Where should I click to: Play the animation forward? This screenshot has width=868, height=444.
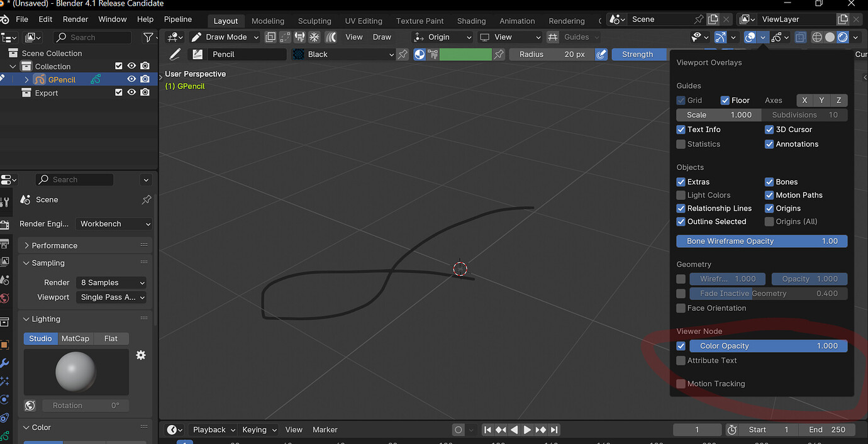[527, 430]
